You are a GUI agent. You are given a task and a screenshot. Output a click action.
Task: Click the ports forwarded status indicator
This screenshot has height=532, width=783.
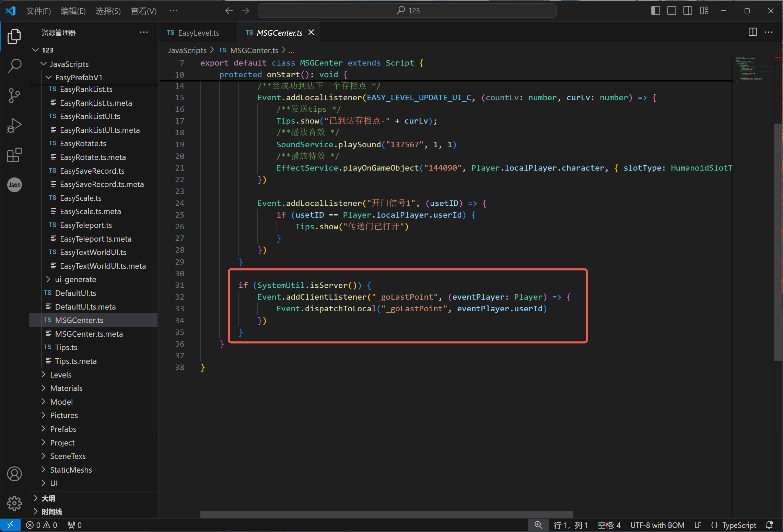pyautogui.click(x=74, y=525)
